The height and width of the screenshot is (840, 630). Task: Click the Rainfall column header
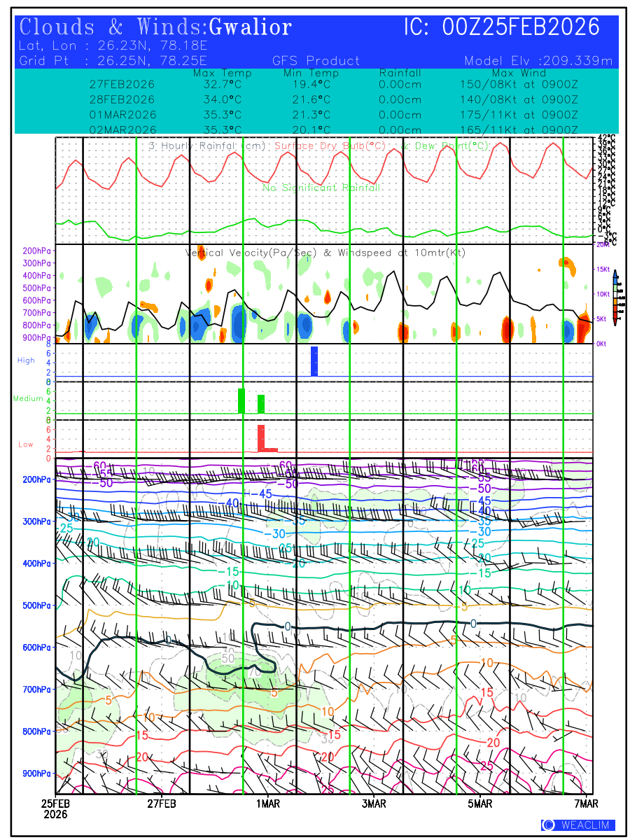coord(400,73)
